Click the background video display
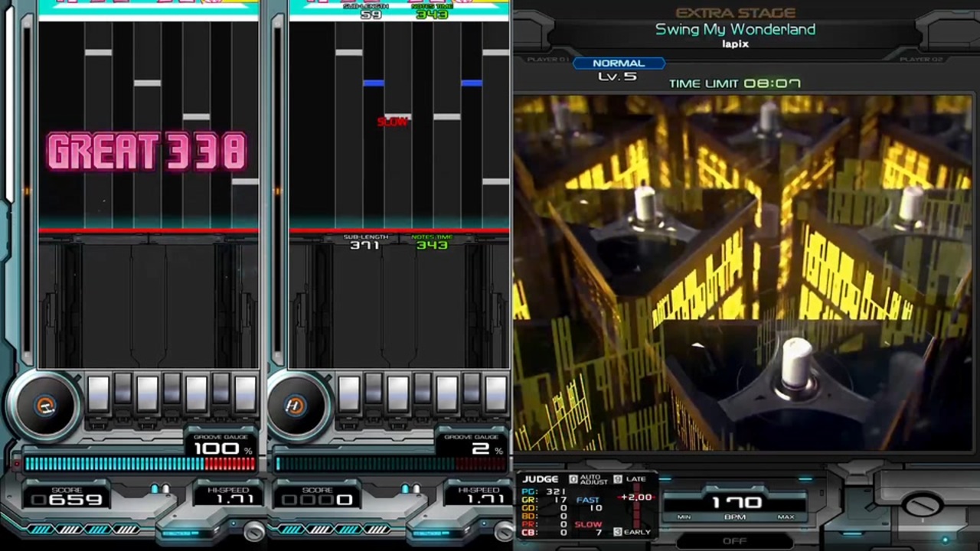This screenshot has width=980, height=551. point(743,272)
